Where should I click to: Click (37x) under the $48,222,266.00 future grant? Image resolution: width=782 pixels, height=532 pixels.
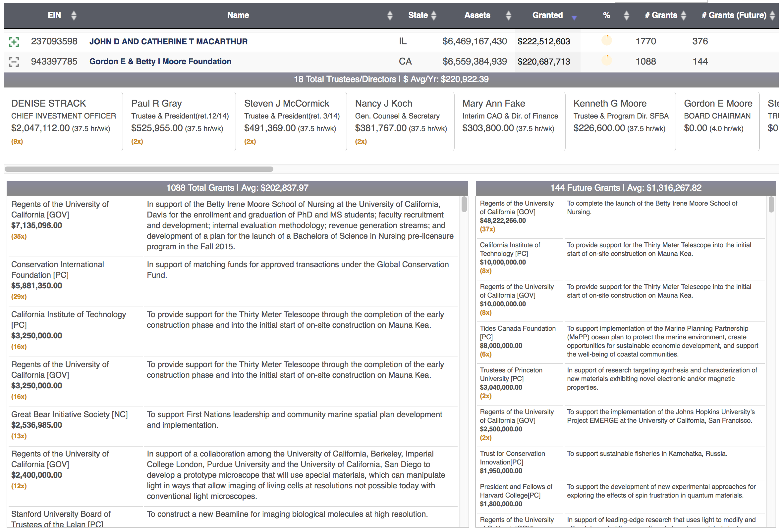[x=487, y=229]
